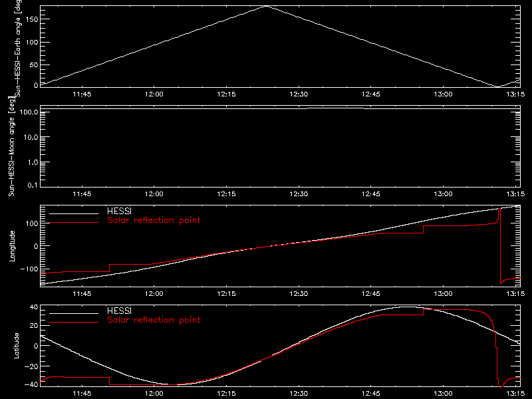This screenshot has width=532, height=399.
Task: Select Solar reflection point legend text in Latitude plot
Action: [x=154, y=320]
